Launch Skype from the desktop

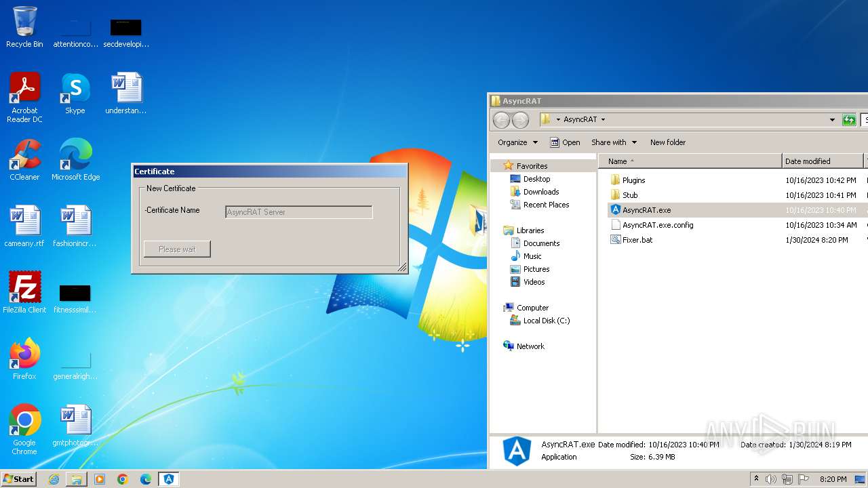click(75, 94)
